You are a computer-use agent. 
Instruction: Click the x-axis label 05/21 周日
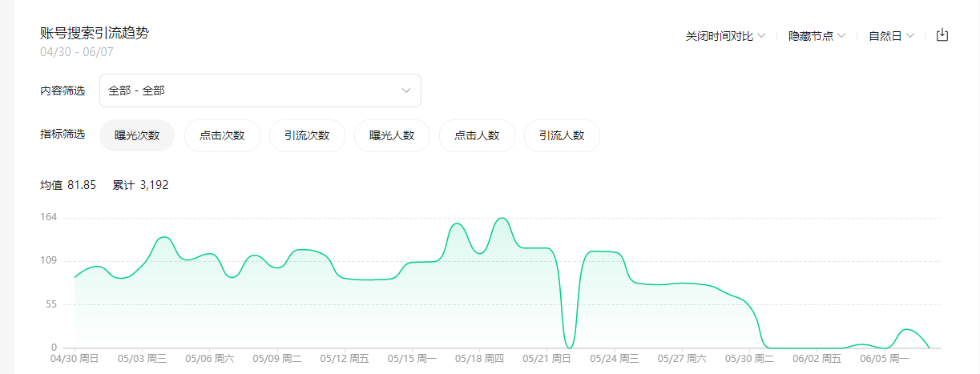(546, 360)
